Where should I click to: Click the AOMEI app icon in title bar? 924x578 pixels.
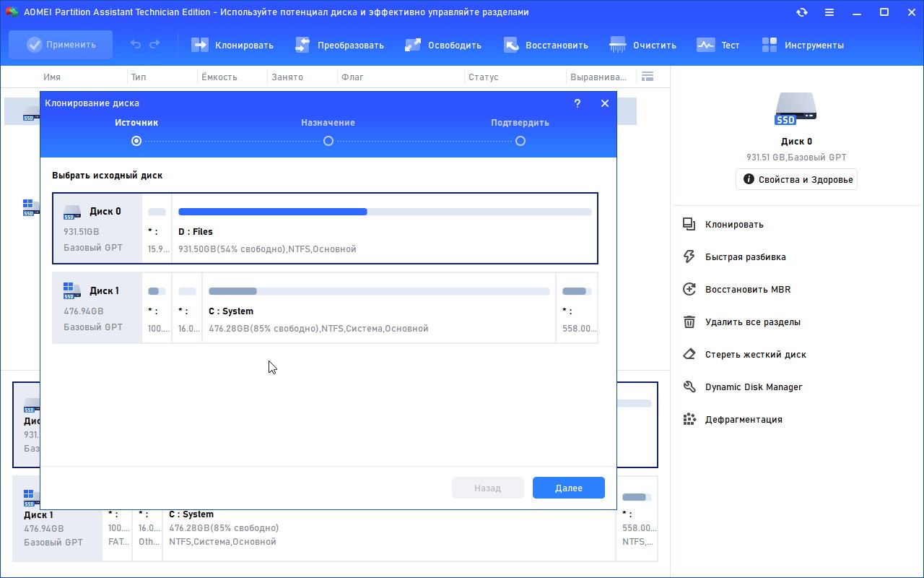tap(12, 12)
